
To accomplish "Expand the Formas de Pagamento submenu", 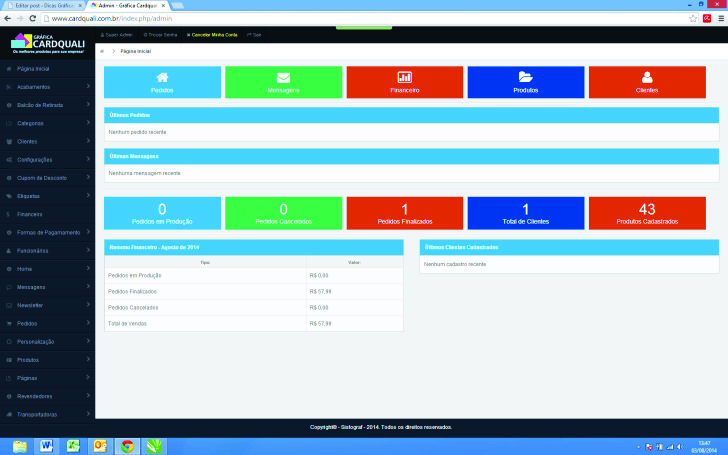I will click(47, 232).
